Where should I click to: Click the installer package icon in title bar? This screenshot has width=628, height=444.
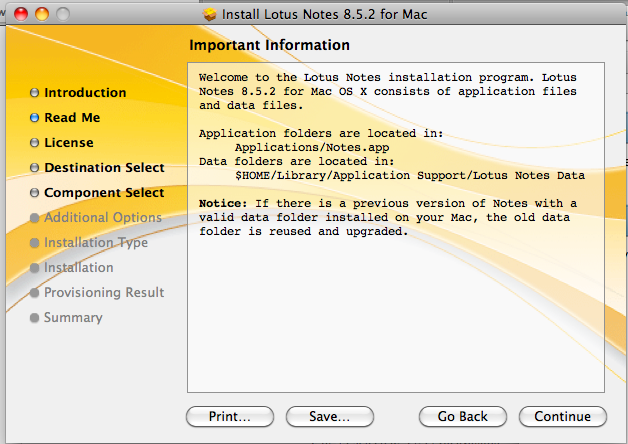(x=209, y=14)
